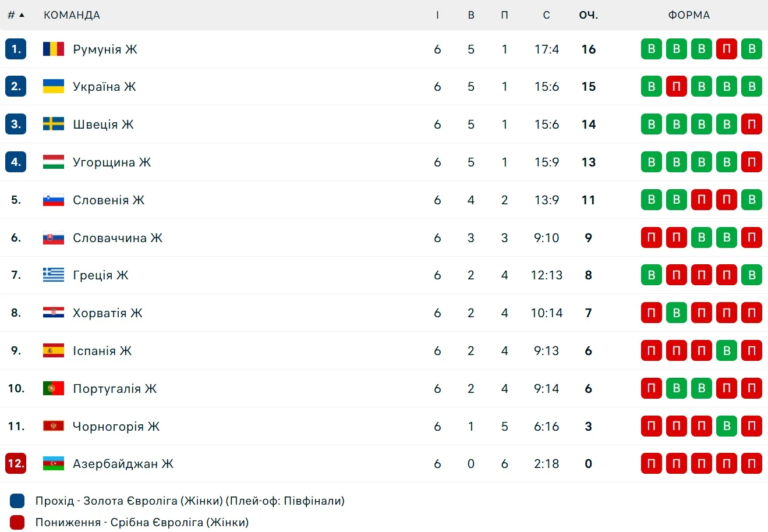The width and height of the screenshot is (768, 532).
Task: Click the Azerbaijan flag icon
Action: point(53,464)
